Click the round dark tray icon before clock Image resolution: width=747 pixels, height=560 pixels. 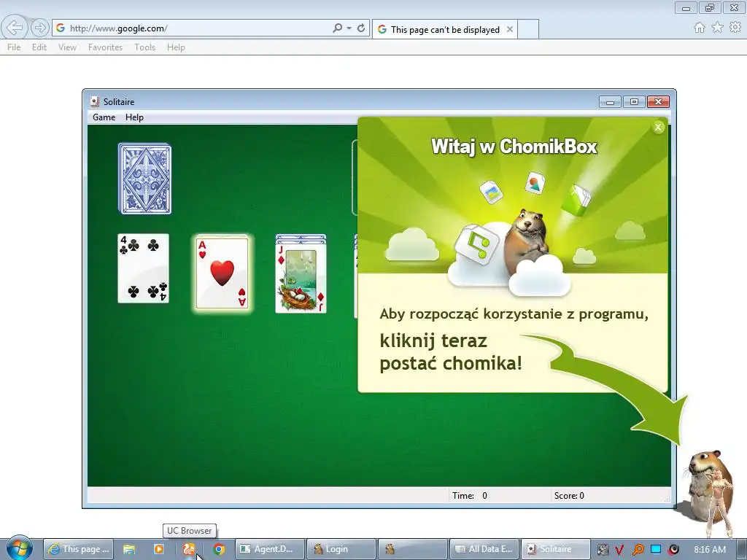673,550
